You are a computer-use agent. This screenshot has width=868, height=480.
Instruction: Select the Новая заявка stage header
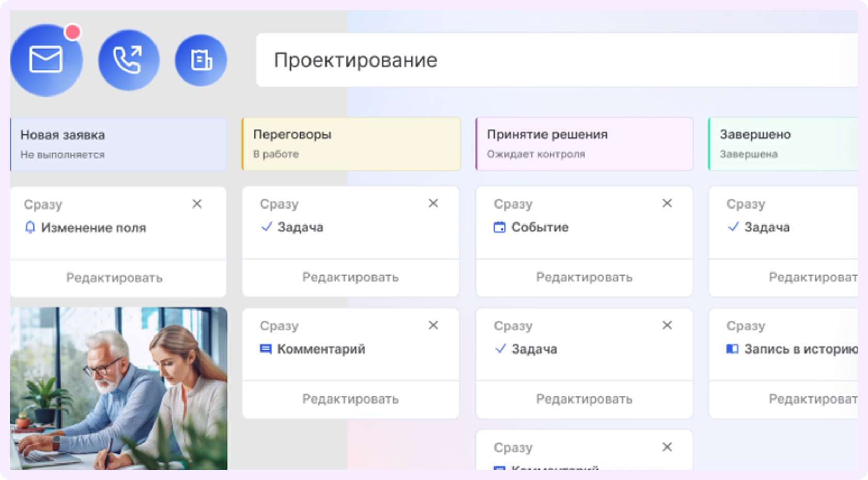click(x=118, y=145)
